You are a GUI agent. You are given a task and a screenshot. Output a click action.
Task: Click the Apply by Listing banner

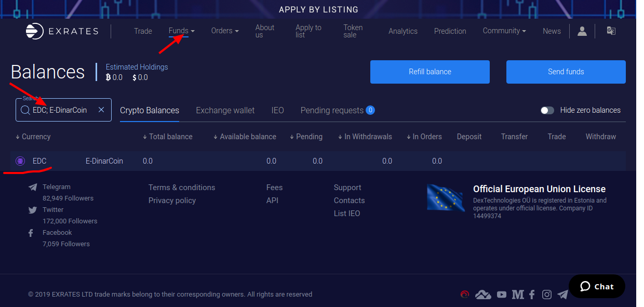(x=318, y=9)
